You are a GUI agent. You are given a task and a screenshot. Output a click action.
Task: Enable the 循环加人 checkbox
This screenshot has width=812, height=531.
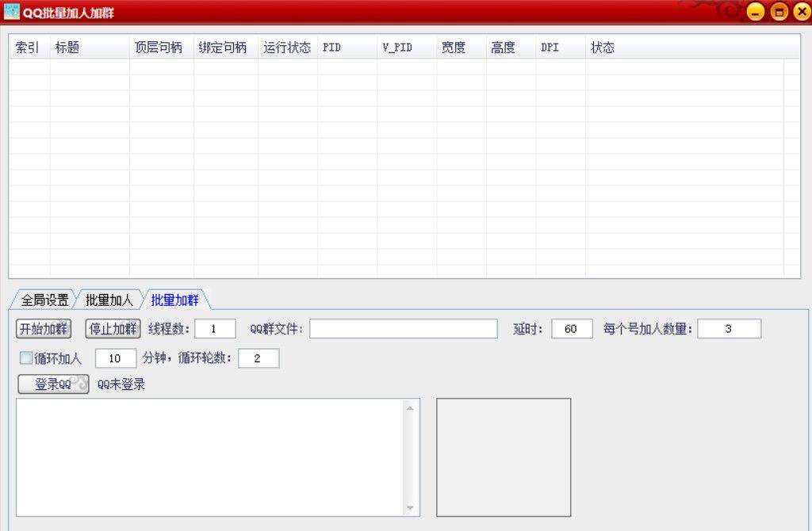coord(26,359)
